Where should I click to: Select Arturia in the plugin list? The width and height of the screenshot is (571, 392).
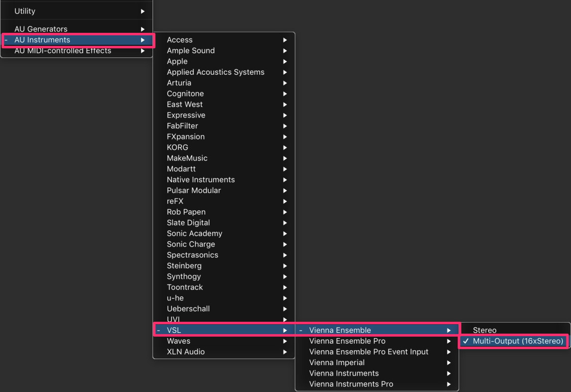click(x=224, y=83)
